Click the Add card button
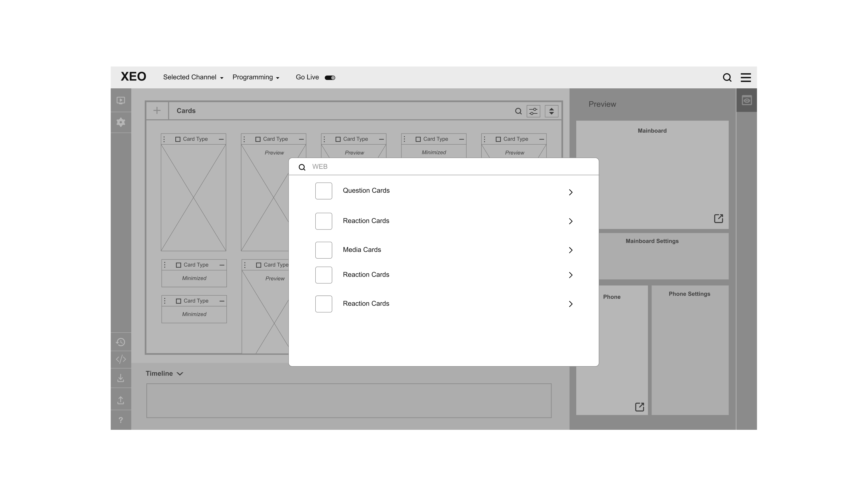 tap(157, 111)
